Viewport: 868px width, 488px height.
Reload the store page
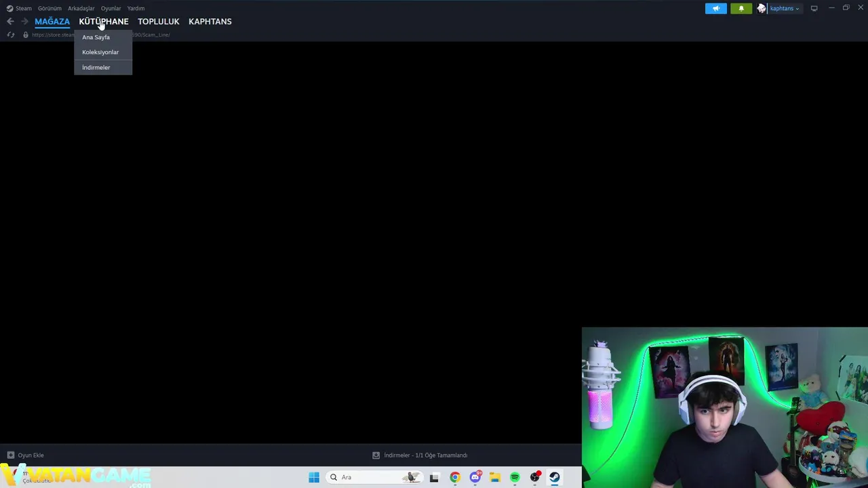point(11,35)
